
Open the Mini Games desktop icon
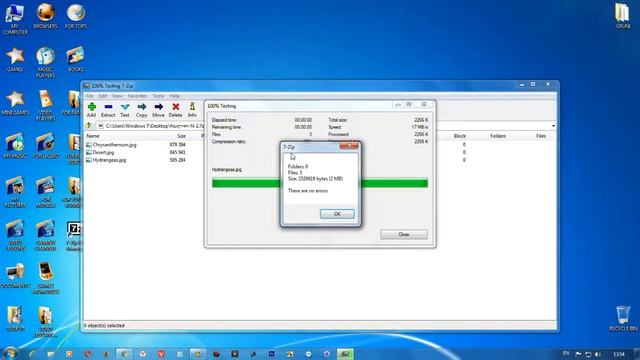[x=15, y=102]
